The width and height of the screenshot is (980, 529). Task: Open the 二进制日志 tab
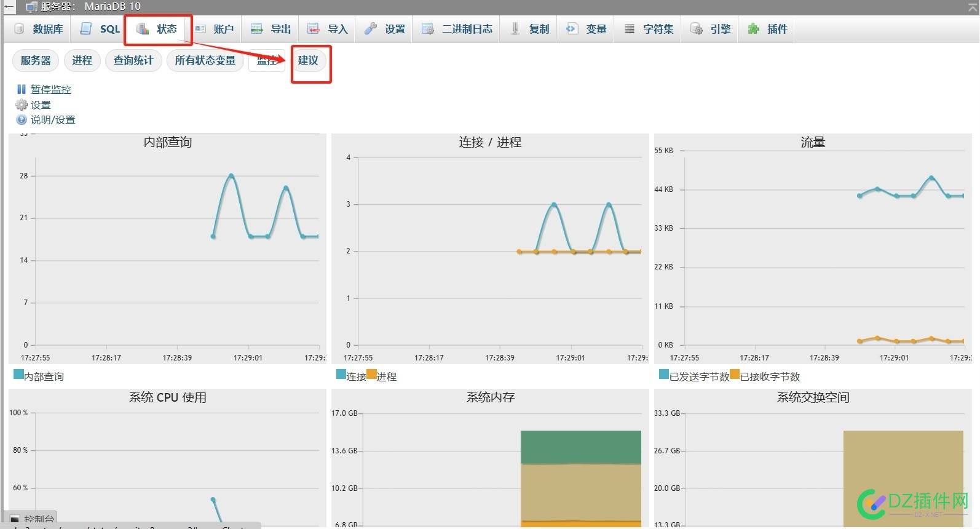[457, 29]
